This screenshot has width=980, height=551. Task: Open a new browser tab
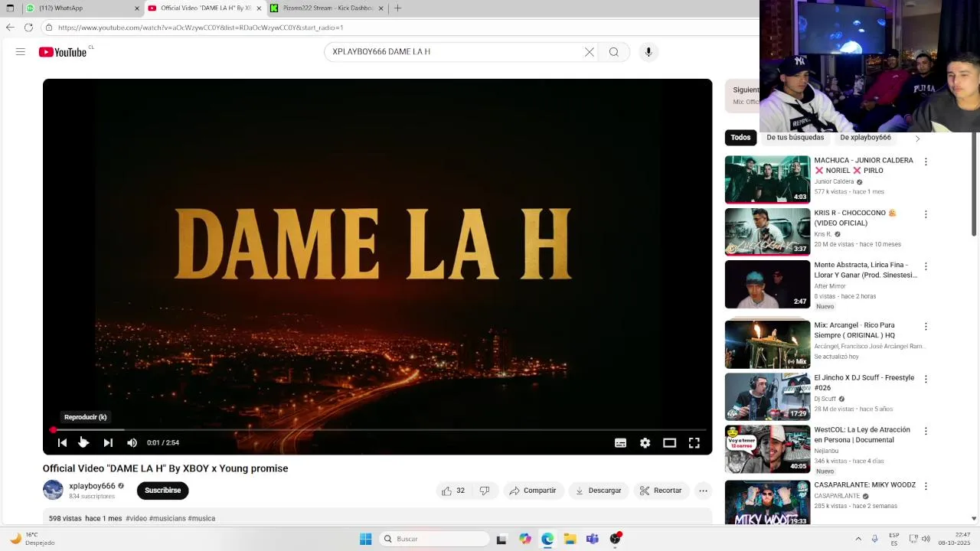coord(397,8)
